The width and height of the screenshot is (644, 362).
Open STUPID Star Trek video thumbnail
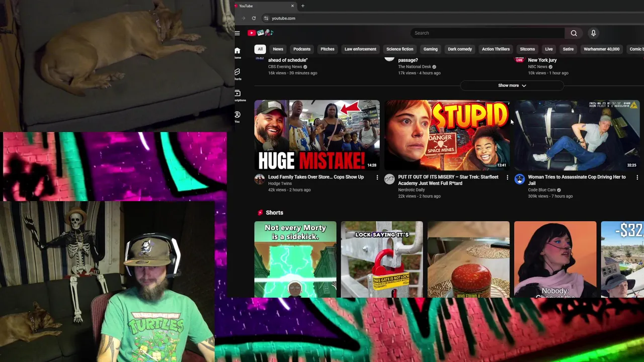pyautogui.click(x=447, y=135)
